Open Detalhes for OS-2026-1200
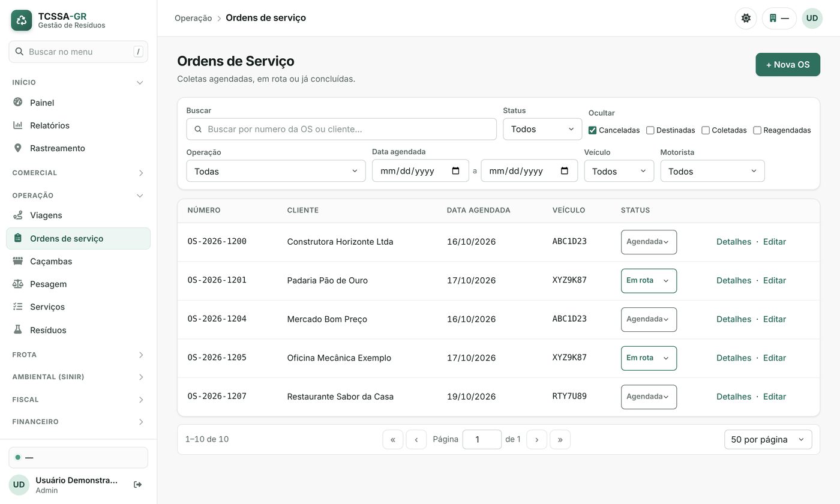This screenshot has width=840, height=504. click(x=734, y=242)
